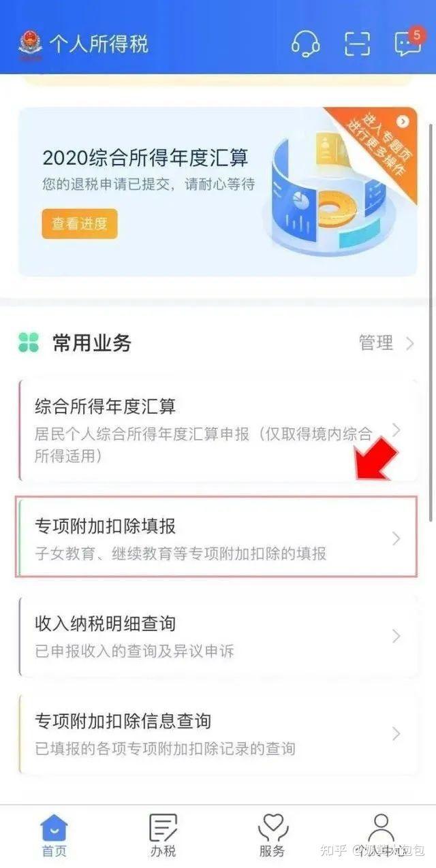Expand chevron on 收入纳税明细查询 item

click(x=396, y=636)
